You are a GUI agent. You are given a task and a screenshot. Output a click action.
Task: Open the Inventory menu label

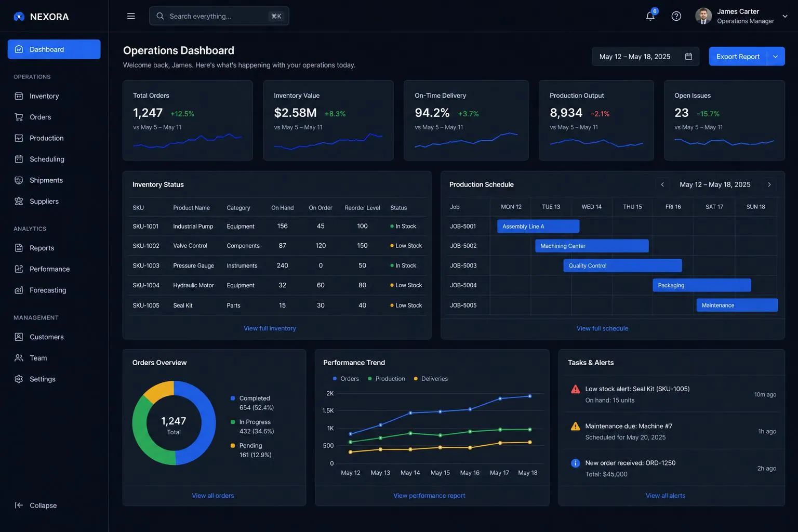tap(44, 96)
